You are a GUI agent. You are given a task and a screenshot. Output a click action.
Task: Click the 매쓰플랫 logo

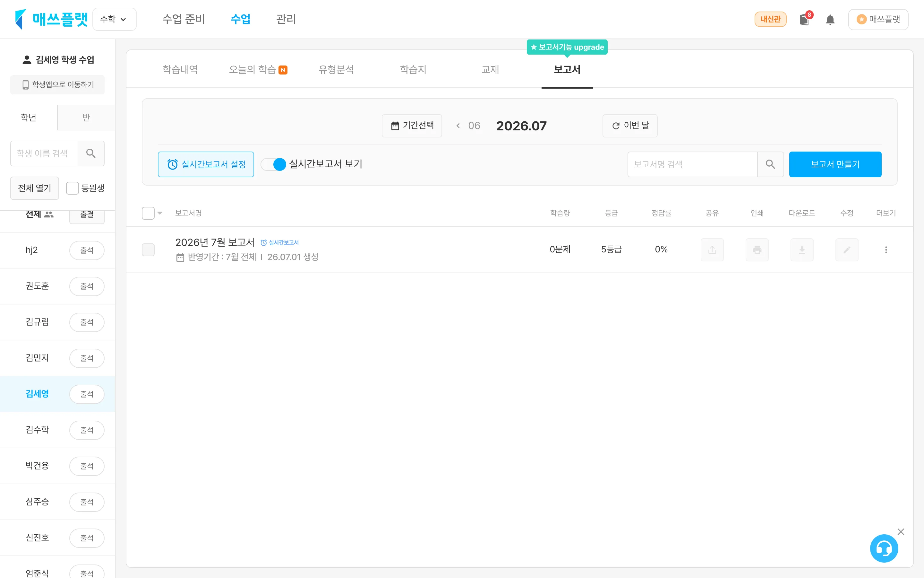[x=51, y=19]
